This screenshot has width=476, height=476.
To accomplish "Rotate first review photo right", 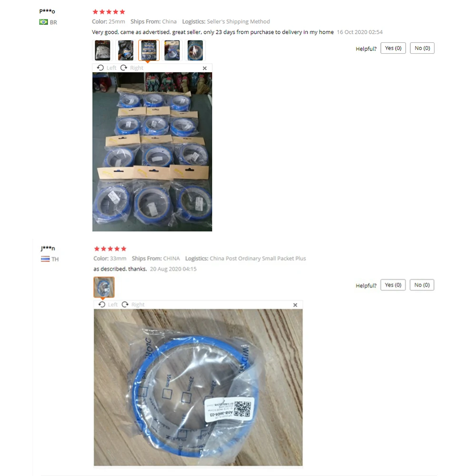I will point(132,68).
